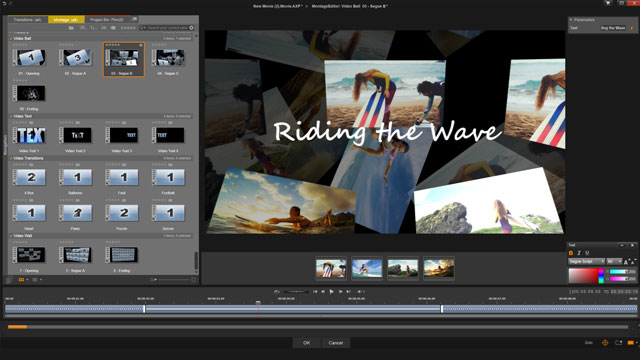
Task: Select the Montage library tab
Action: point(66,20)
